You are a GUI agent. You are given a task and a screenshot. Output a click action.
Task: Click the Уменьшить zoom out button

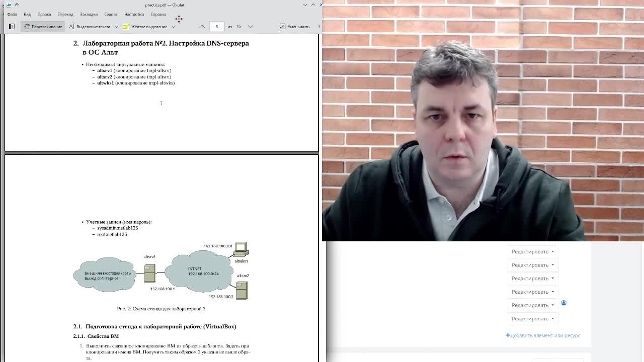pyautogui.click(x=295, y=27)
